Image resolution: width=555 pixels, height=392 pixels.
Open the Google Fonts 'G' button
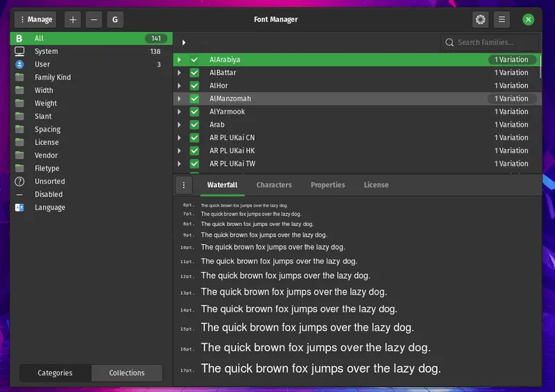click(x=115, y=19)
